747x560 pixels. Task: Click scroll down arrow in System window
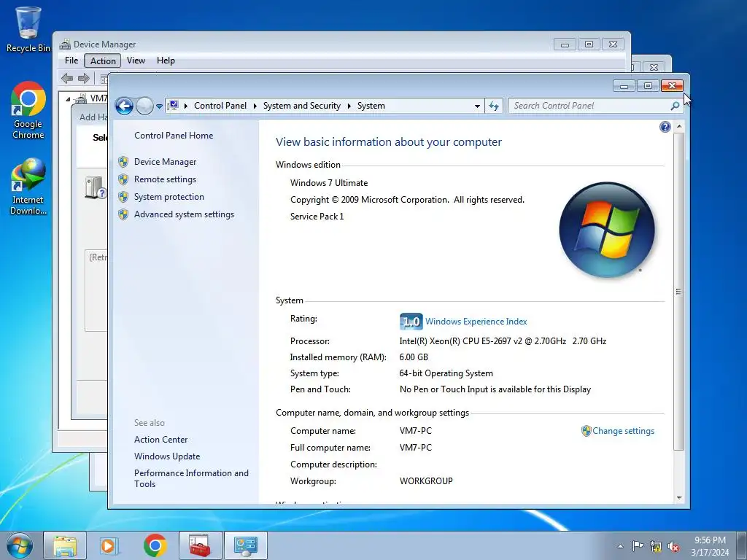pos(679,498)
